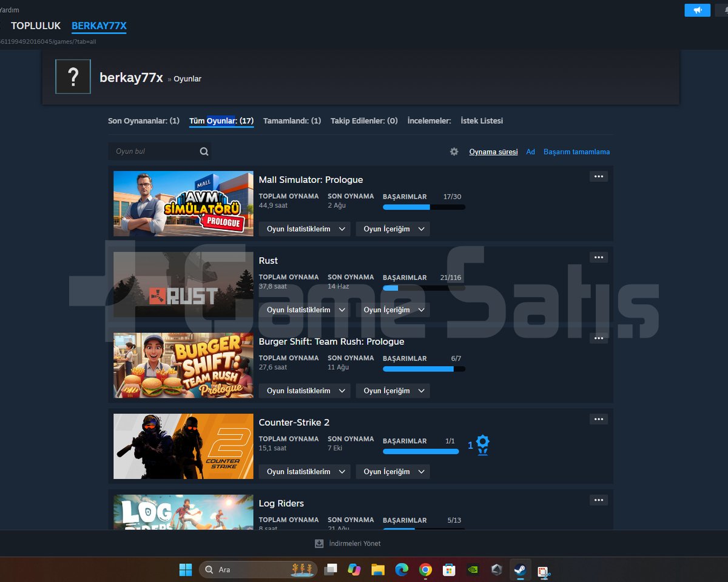Open the Rust game title link
Viewport: 728px width, 582px height.
(268, 261)
